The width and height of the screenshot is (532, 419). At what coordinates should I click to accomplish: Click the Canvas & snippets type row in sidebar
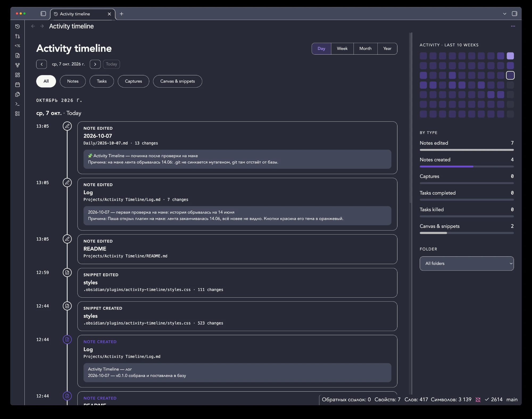click(467, 228)
